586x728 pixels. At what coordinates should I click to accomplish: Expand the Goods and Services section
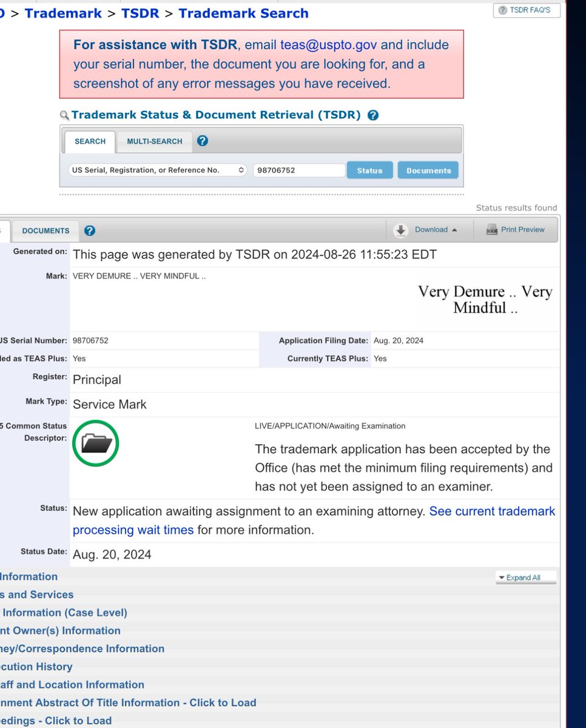(x=36, y=595)
